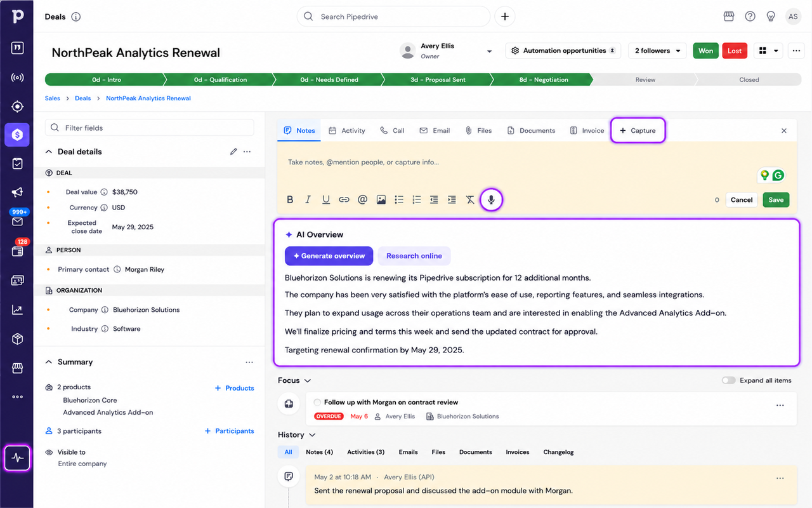Open Summary section more options menu
Viewport: 812px width, 508px height.
[x=249, y=362]
